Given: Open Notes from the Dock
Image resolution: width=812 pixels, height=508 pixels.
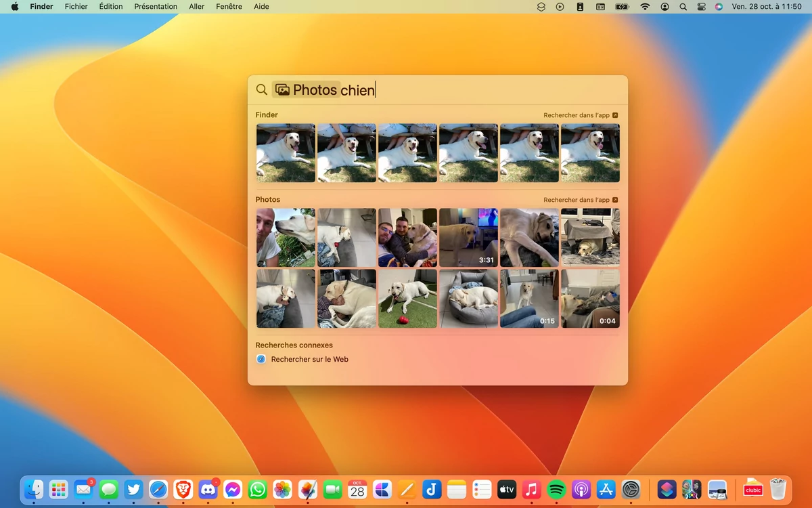Looking at the screenshot, I should tap(457, 489).
